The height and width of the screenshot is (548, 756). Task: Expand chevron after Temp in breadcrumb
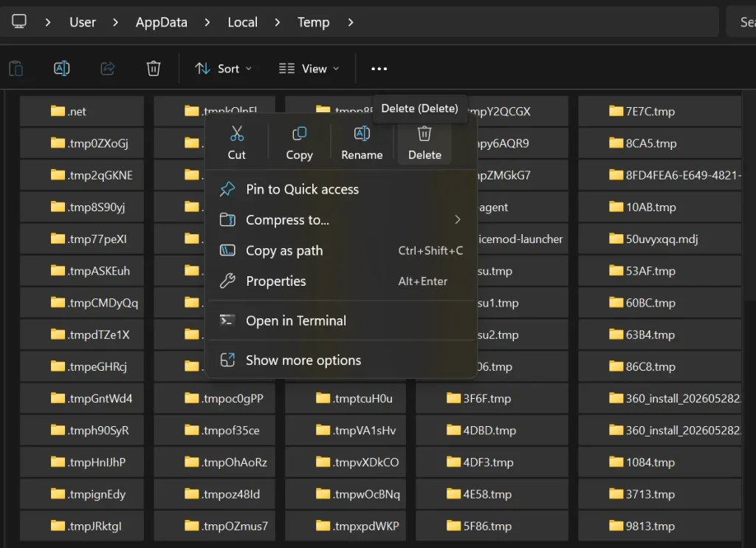(351, 22)
